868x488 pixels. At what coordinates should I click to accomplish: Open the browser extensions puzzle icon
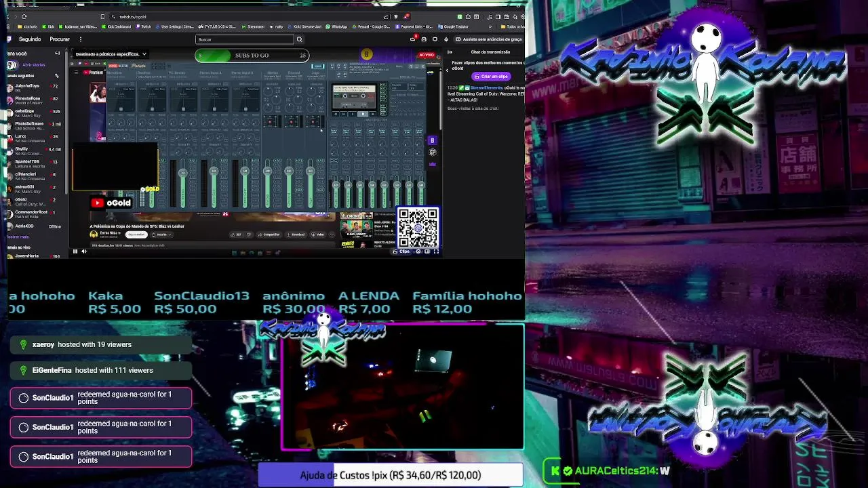click(x=468, y=17)
